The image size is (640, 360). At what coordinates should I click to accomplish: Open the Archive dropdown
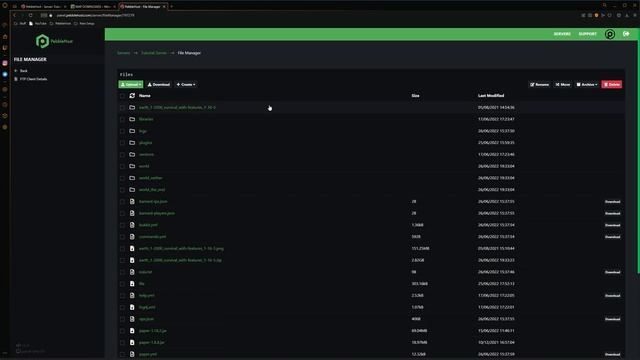pyautogui.click(x=587, y=84)
